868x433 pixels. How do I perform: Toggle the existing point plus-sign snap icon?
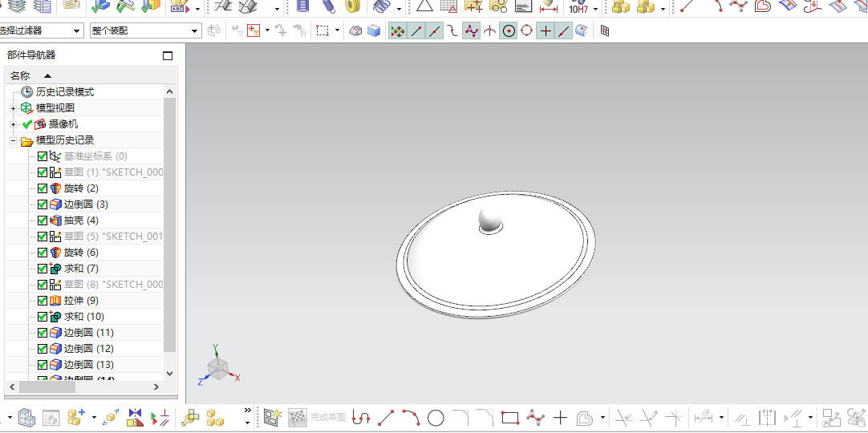(x=546, y=31)
